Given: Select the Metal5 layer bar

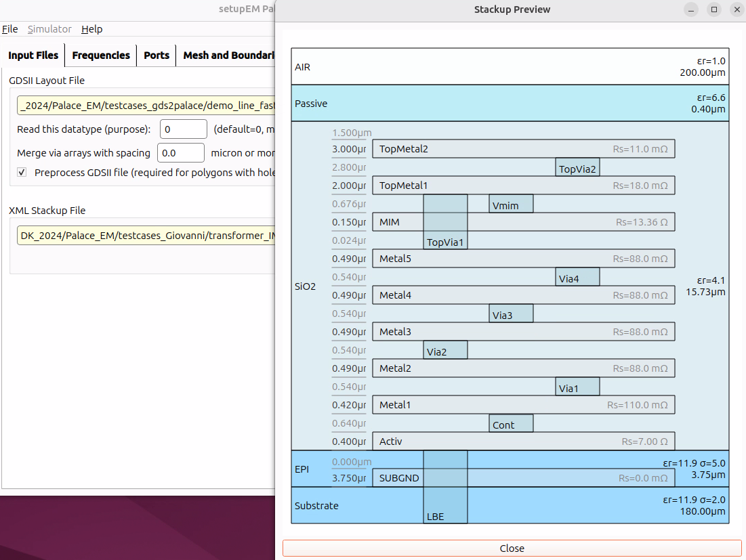Looking at the screenshot, I should coord(523,259).
